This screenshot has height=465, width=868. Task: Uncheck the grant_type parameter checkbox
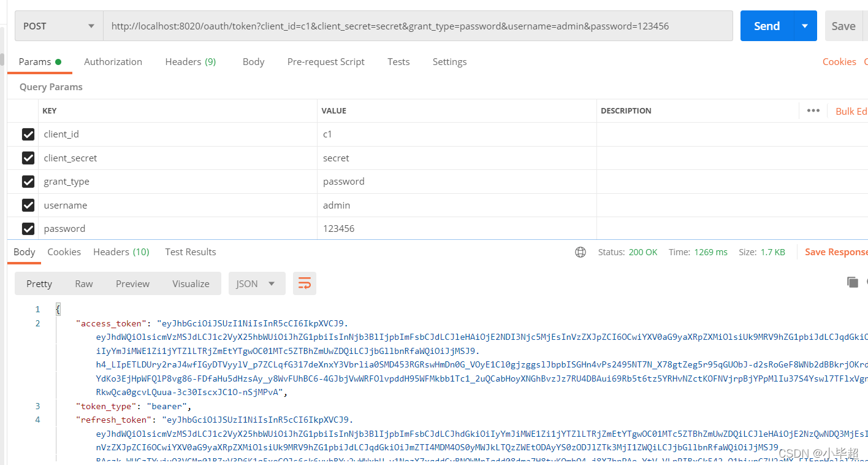(x=28, y=182)
